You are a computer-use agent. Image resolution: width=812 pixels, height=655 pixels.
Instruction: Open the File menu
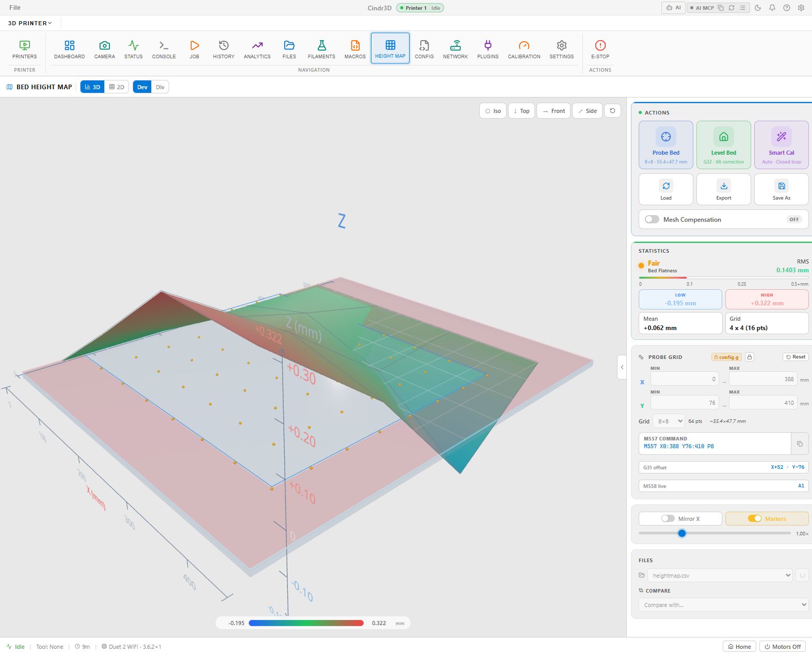point(15,8)
